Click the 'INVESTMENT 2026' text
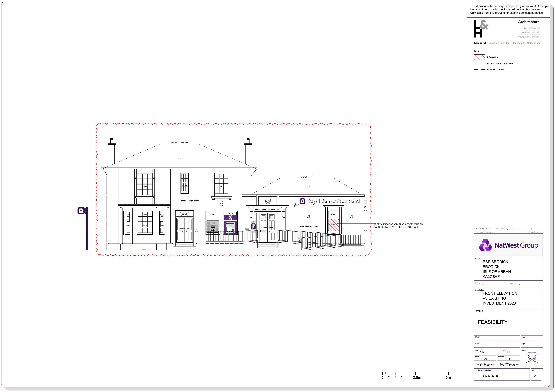555x392 pixels. point(499,303)
